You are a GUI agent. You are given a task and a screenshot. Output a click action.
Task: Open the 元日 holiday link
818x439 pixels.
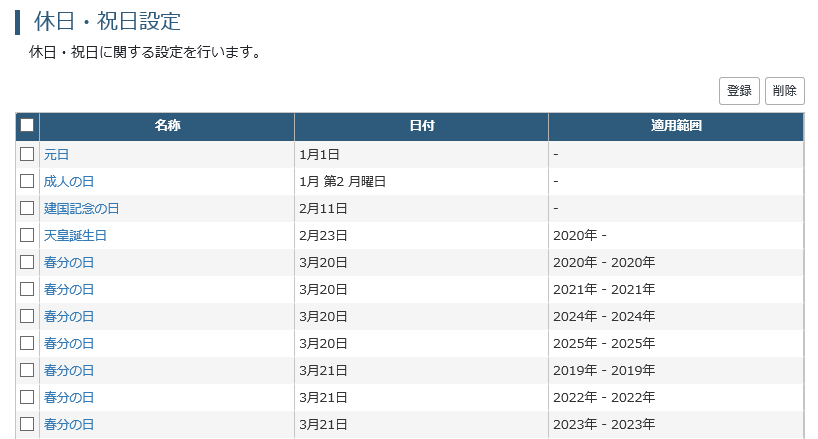pyautogui.click(x=56, y=154)
